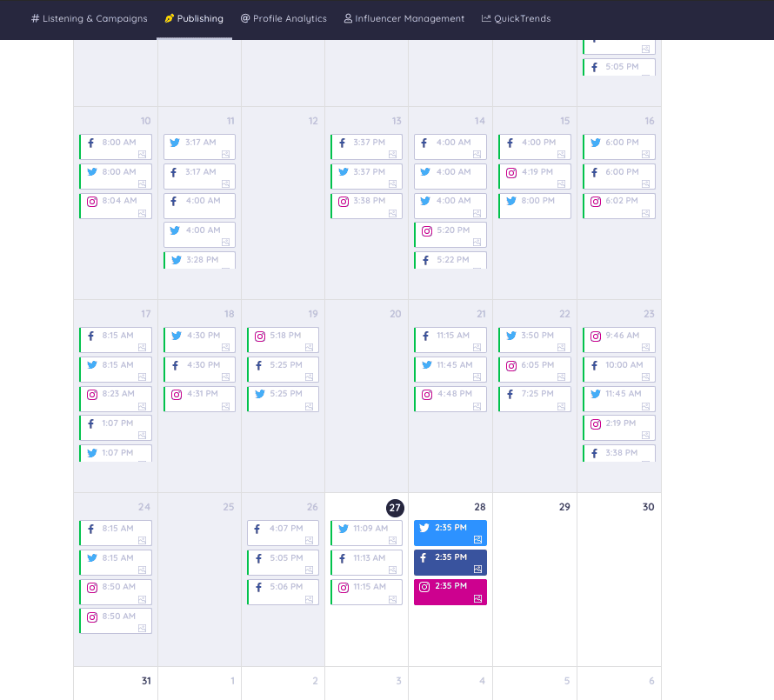Open Facebook post at 5:05 PM on the 26th
The width and height of the screenshot is (774, 700).
[x=283, y=563]
